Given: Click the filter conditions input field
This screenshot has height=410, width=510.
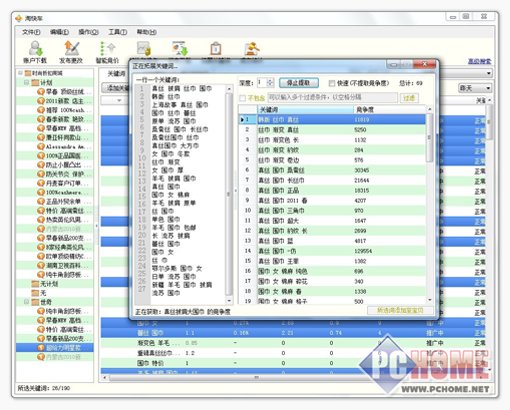Looking at the screenshot, I should (x=332, y=98).
